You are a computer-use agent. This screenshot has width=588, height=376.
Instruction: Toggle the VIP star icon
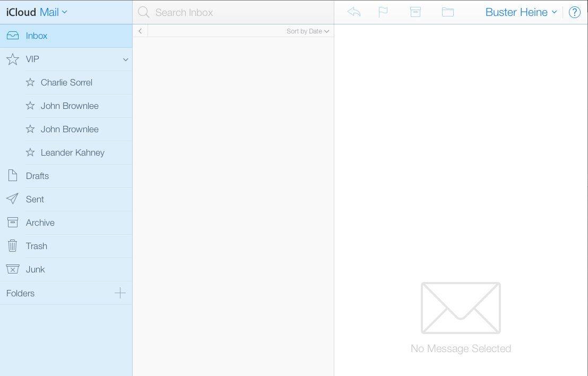pyautogui.click(x=12, y=59)
